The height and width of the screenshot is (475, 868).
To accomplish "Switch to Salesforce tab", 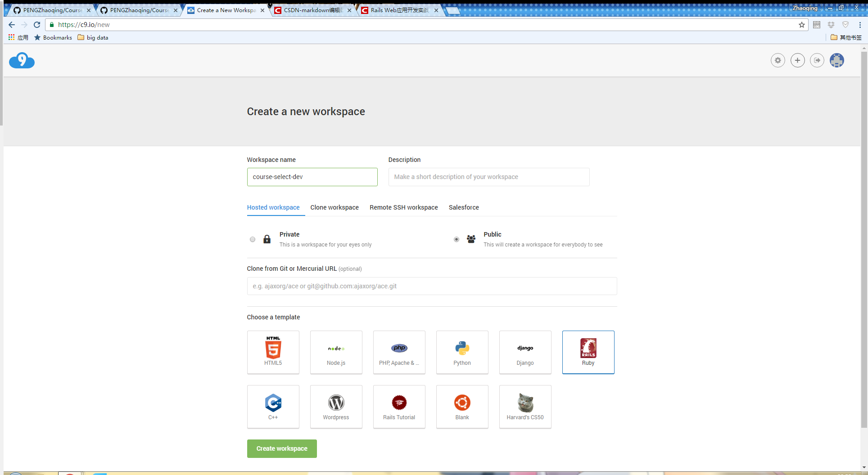I will (x=464, y=207).
